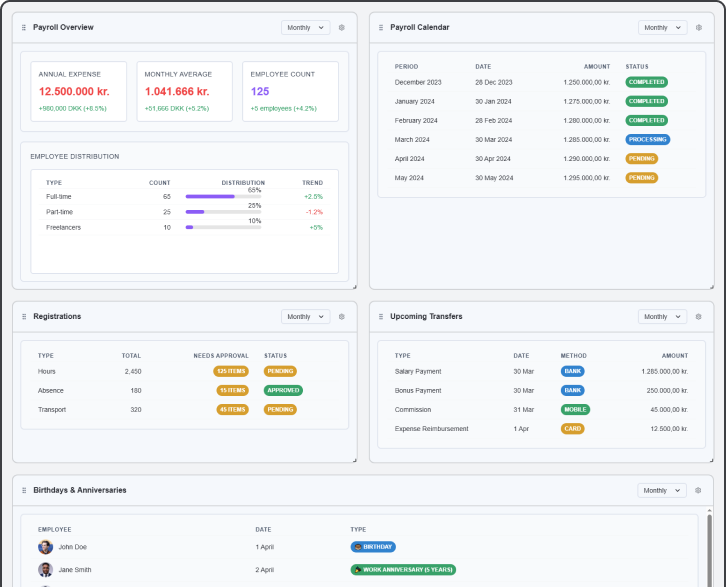
Task: Click Part-time distribution progress bar
Action: pyautogui.click(x=223, y=212)
